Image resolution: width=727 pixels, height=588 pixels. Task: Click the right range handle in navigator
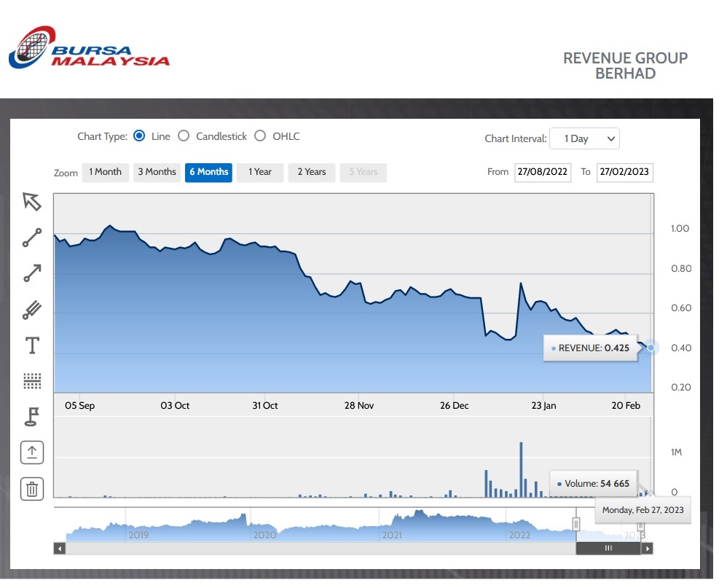pyautogui.click(x=641, y=525)
